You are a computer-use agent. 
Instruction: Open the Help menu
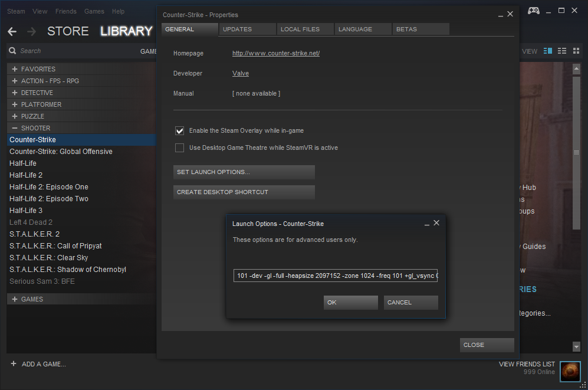click(118, 11)
